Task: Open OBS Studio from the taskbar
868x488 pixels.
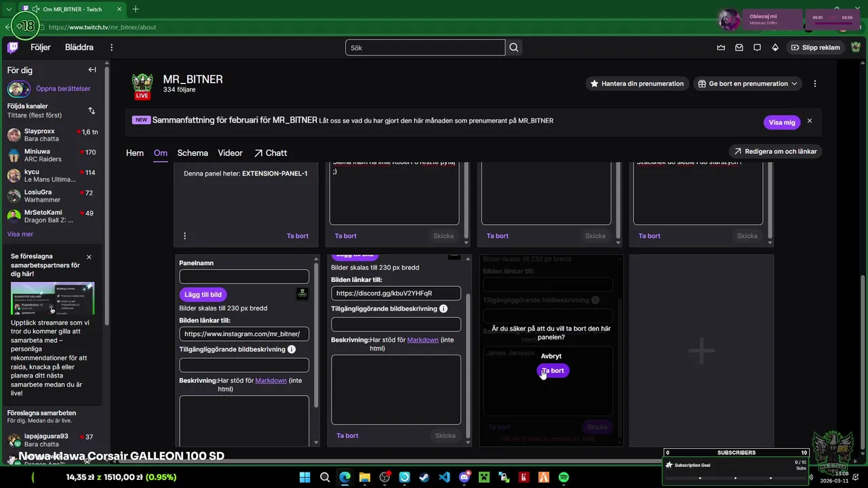Action: [385, 477]
